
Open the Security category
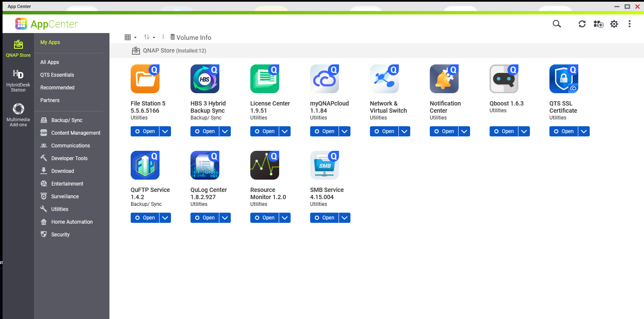point(60,235)
